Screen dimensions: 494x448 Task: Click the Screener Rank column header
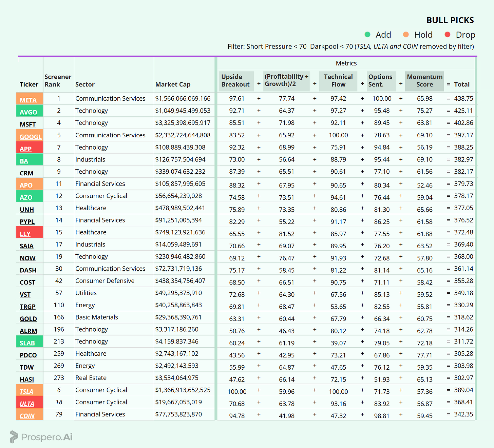pyautogui.click(x=58, y=81)
